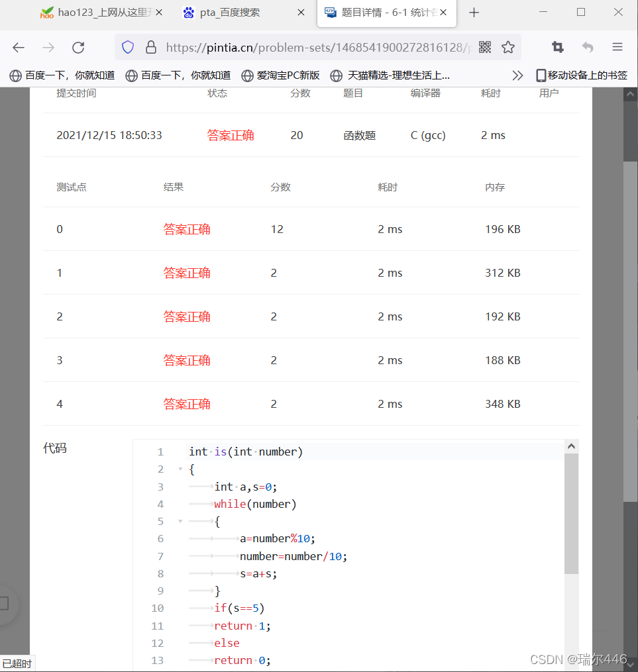
Task: Click the 192 KB memory value
Action: coord(502,316)
